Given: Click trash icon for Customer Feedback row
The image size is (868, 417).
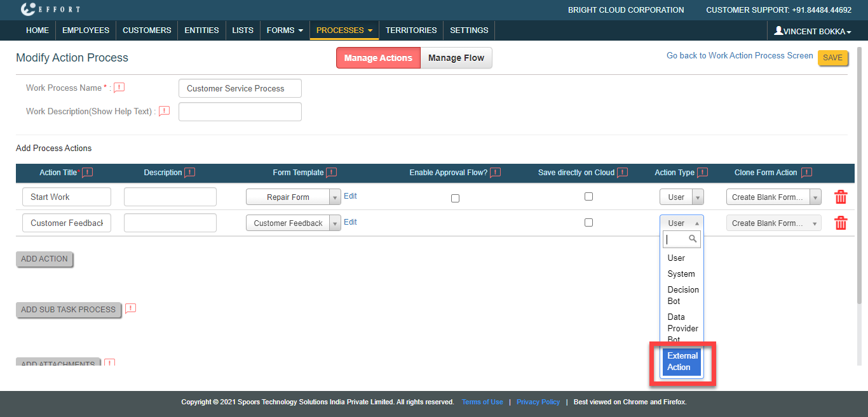Looking at the screenshot, I should coord(840,223).
